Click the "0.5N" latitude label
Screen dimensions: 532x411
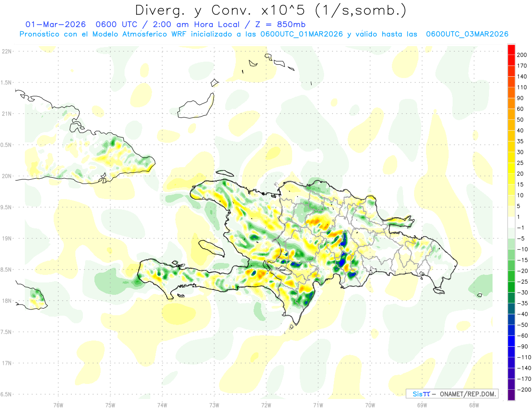click(7, 145)
